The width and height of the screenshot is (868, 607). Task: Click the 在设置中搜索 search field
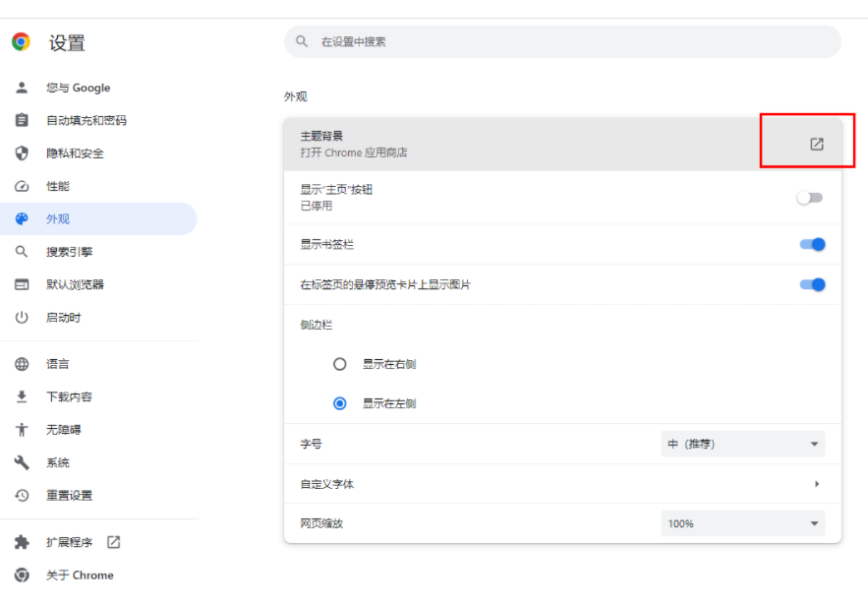click(570, 41)
